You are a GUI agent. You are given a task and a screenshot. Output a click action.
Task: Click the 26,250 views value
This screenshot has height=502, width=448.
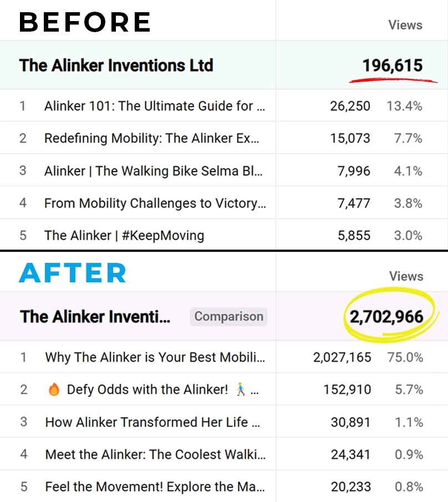pos(350,106)
